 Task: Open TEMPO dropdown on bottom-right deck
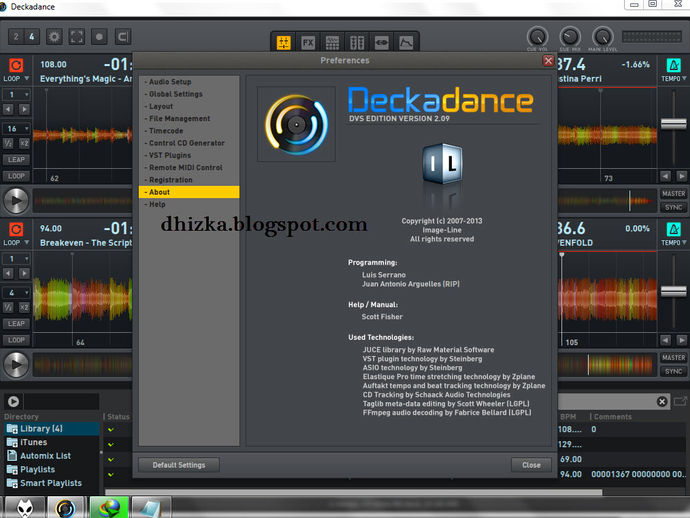pos(674,243)
